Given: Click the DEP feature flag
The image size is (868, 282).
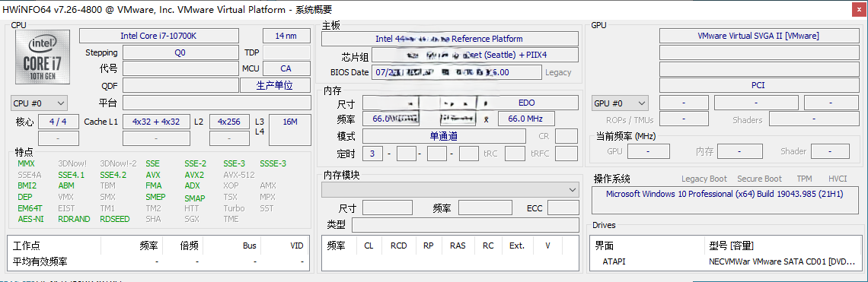Looking at the screenshot, I should 25,197.
